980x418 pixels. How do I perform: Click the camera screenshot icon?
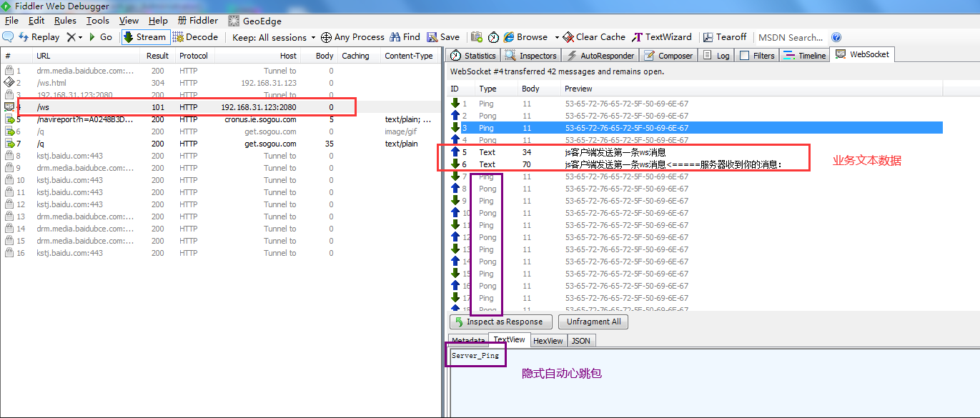pos(477,37)
